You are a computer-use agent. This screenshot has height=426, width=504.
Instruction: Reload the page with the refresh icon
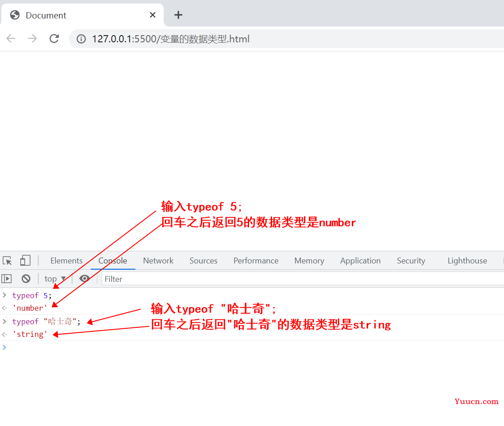pos(54,39)
